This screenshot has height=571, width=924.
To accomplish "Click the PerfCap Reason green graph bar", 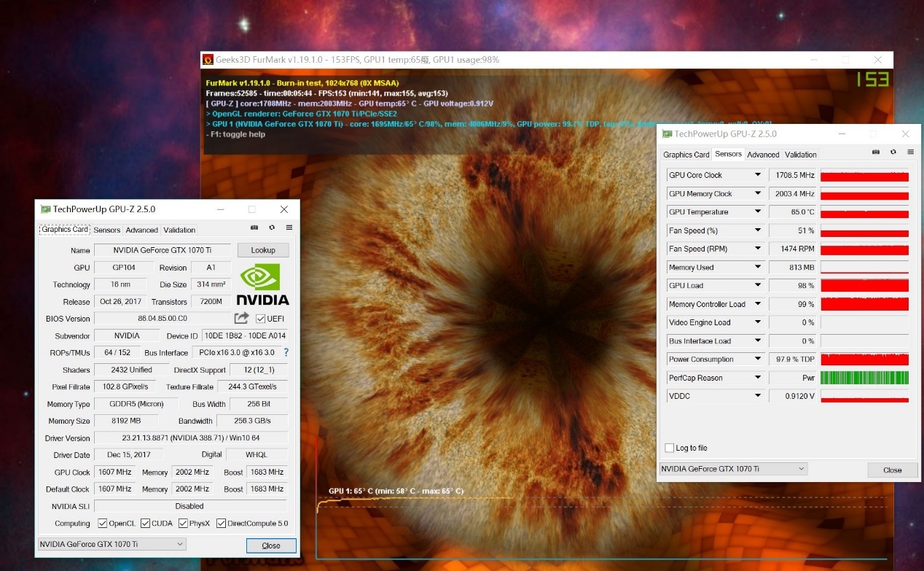I will [864, 378].
